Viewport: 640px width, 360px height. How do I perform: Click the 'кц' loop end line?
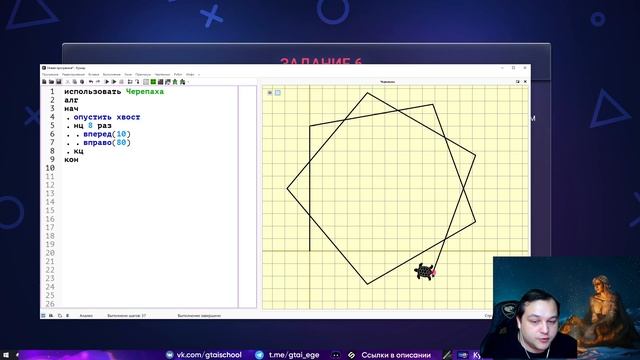(x=78, y=151)
